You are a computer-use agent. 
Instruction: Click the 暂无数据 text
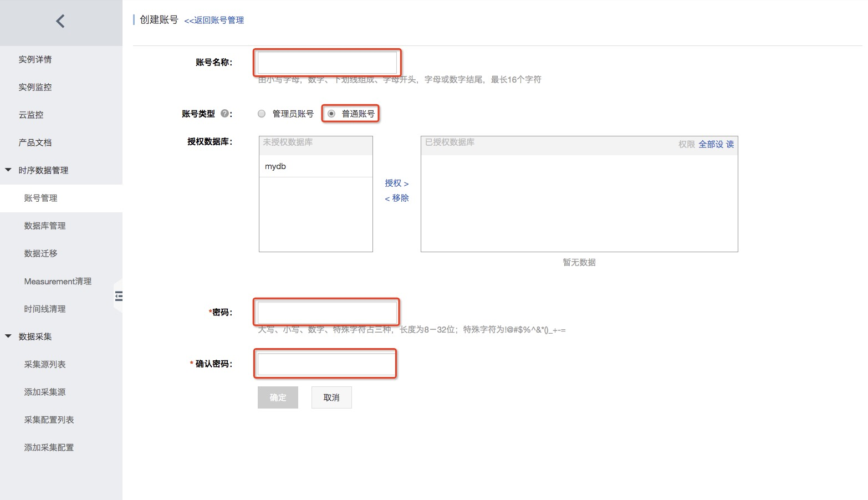coord(579,262)
